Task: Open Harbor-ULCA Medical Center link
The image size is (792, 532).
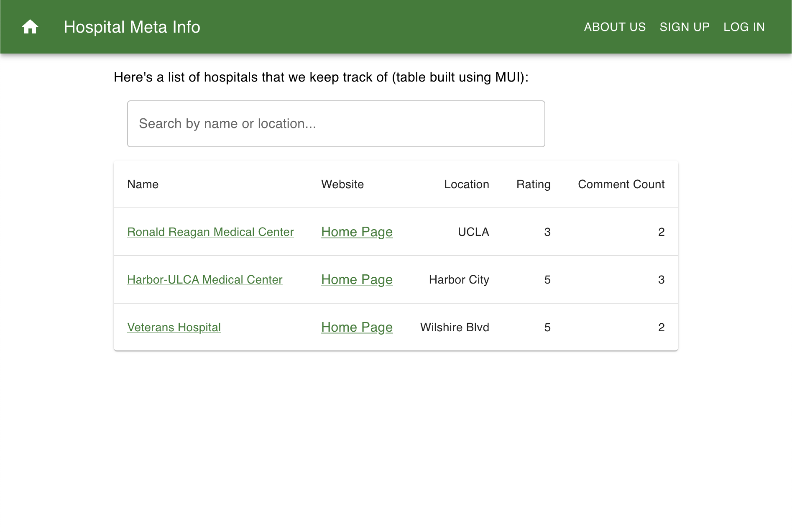Action: (x=204, y=279)
